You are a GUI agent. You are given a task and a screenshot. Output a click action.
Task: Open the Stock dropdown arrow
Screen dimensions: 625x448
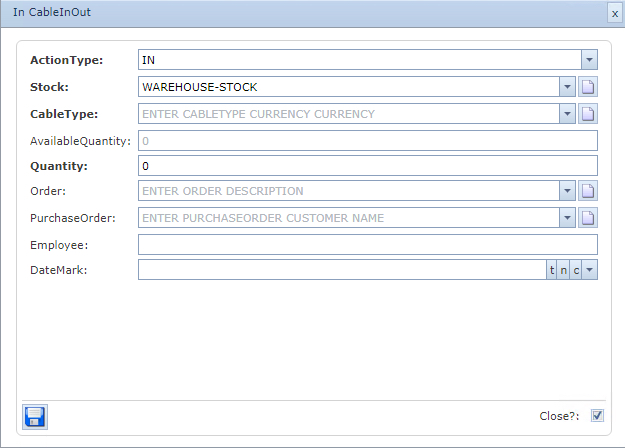(x=568, y=87)
